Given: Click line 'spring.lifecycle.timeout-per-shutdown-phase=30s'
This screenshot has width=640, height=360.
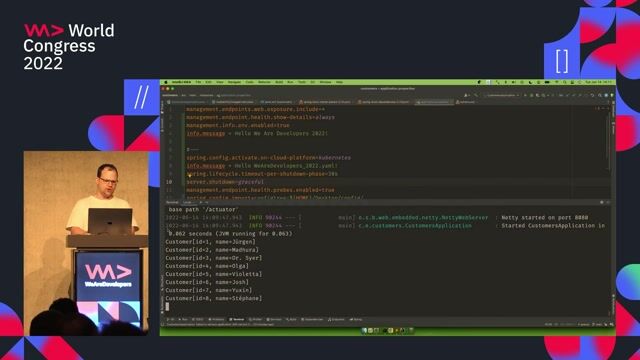Looking at the screenshot, I should click(x=262, y=174).
